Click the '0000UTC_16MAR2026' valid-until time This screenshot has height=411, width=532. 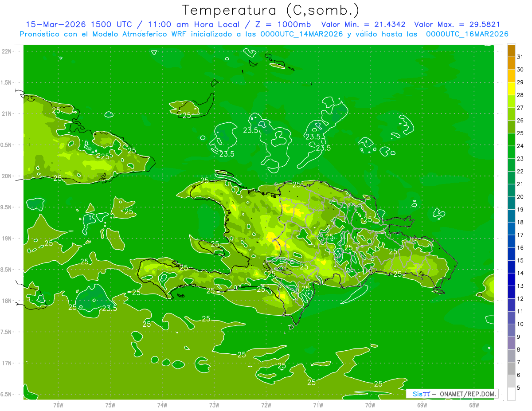coord(467,34)
